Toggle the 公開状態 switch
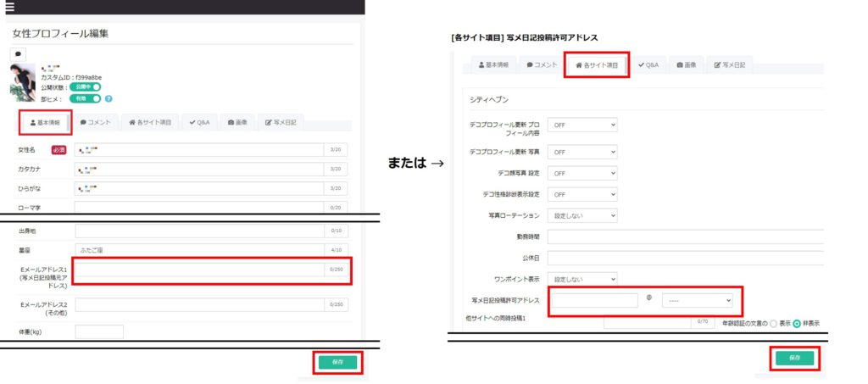Viewport: 868px width, 384px height. [86, 86]
